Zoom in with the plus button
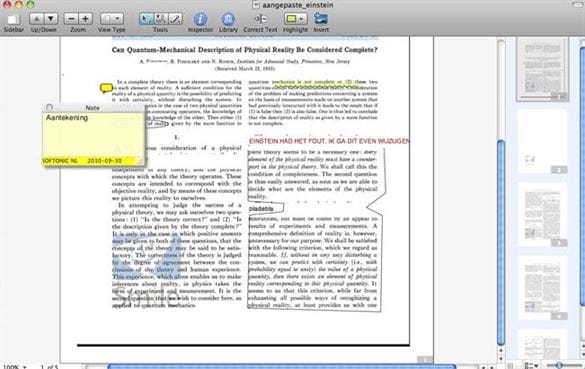Viewport: 585px width, 369px height. click(85, 19)
